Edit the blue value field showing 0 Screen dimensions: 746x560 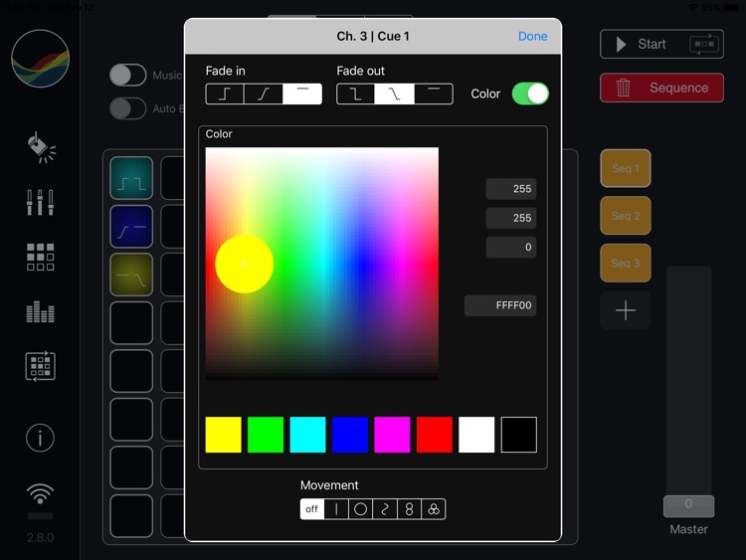pyautogui.click(x=511, y=247)
